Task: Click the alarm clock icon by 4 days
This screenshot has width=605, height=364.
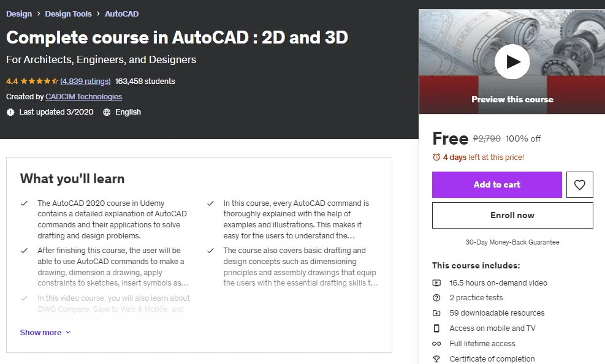Action: click(x=436, y=157)
